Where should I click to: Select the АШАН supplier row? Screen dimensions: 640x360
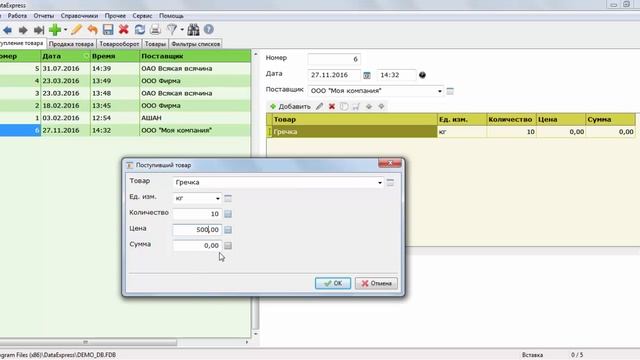click(x=125, y=118)
